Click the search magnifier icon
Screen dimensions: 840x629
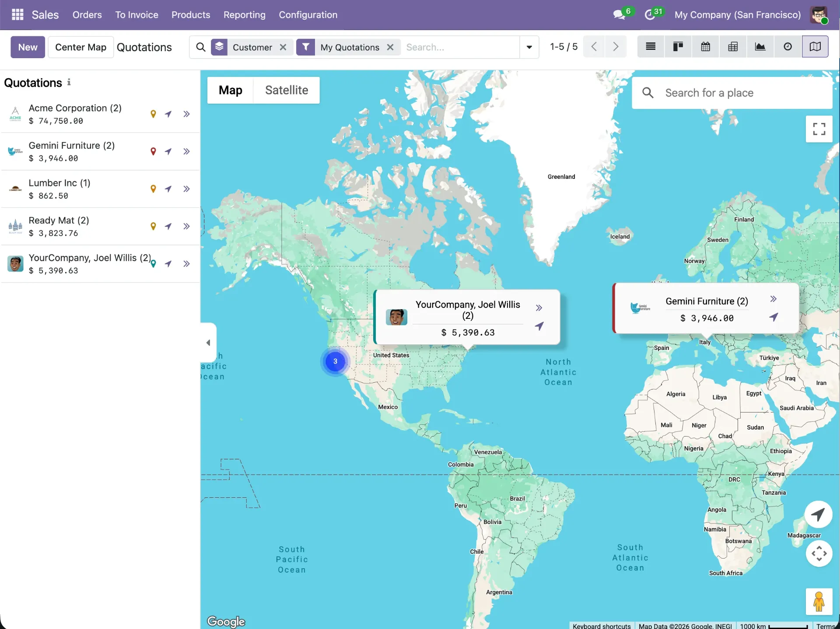[x=200, y=47]
